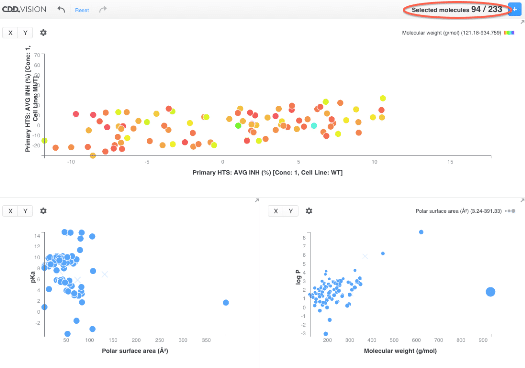Open gear settings for the log P plot
Viewport: 525px width, 368px height.
tap(309, 211)
